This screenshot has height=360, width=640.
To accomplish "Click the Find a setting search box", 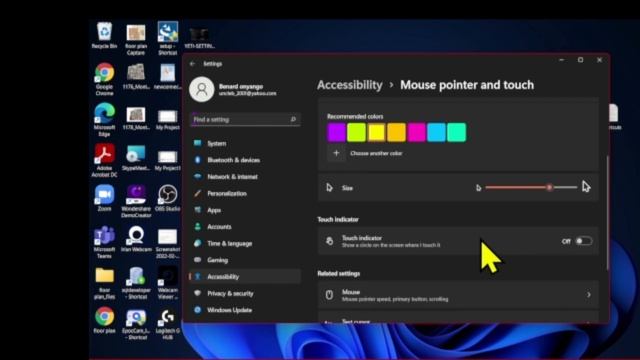I will (x=245, y=120).
